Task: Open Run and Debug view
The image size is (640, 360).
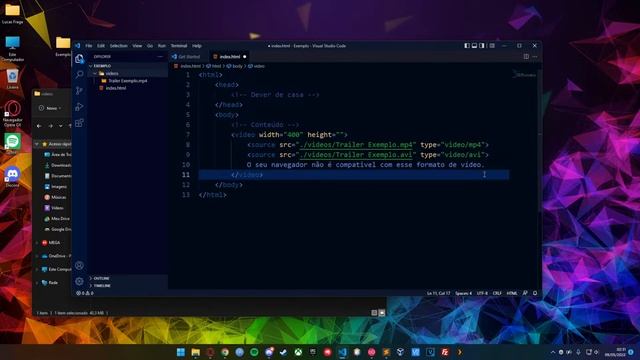Action: coord(80,107)
